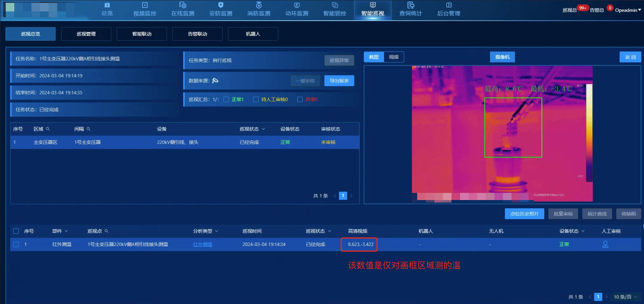Click the 导出报表 export button
Screen dimensions: 644x304
pyautogui.click(x=339, y=81)
